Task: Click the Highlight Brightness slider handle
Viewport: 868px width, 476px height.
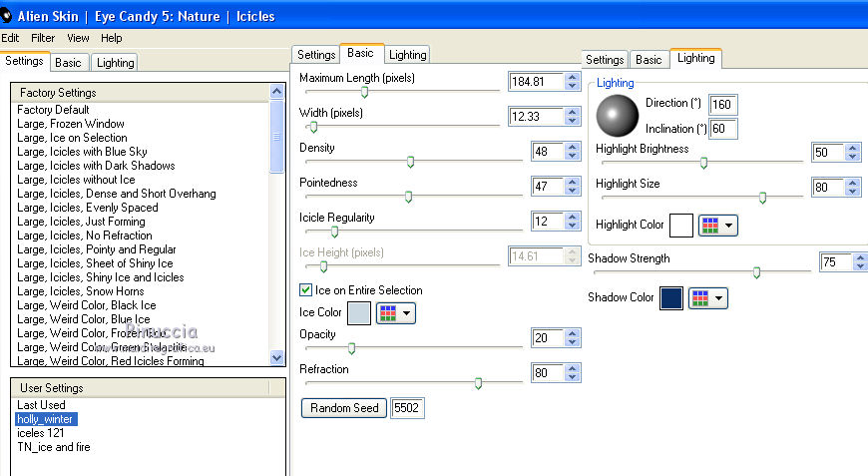Action: click(x=703, y=163)
